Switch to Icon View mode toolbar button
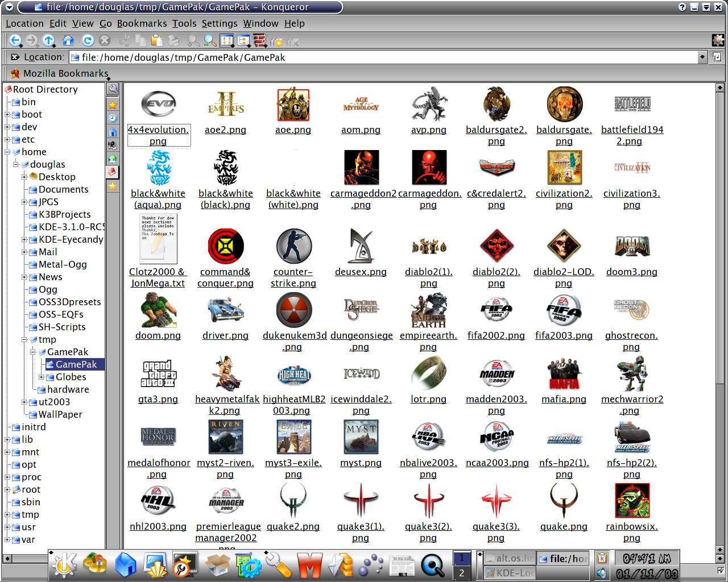This screenshot has height=582, width=728. pos(227,40)
